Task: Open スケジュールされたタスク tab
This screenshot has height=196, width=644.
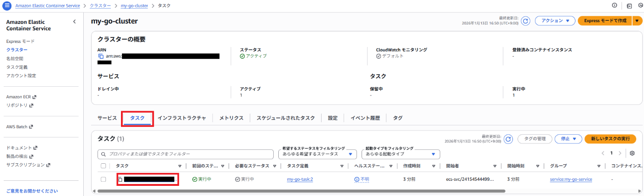Action: coord(286,118)
